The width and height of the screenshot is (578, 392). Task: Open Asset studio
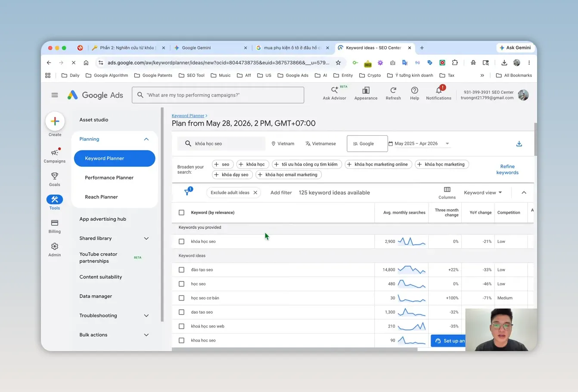(x=94, y=120)
